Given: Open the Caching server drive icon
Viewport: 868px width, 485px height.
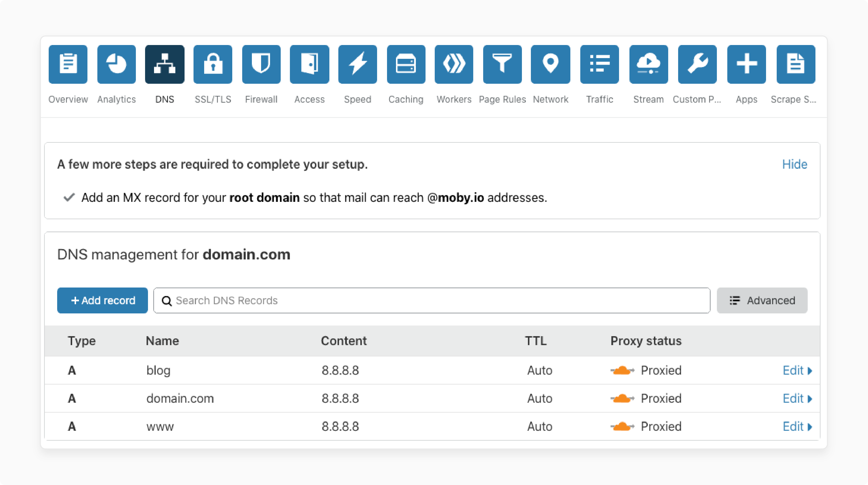Looking at the screenshot, I should pos(406,64).
